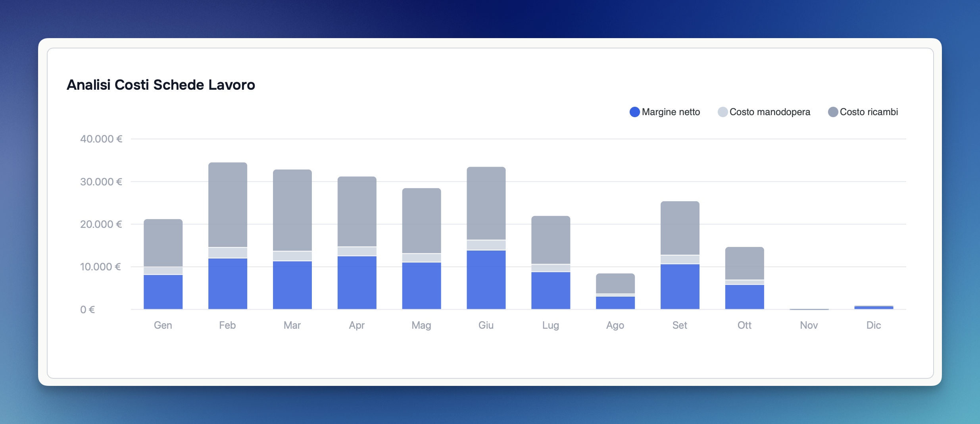
Task: Click the Analisi Costi Schede Lavoro title
Action: [161, 85]
